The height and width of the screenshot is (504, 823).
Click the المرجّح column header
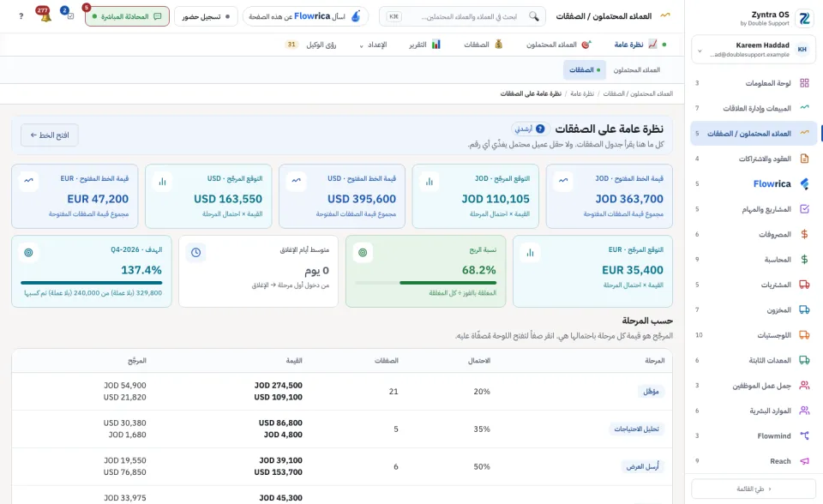pyautogui.click(x=137, y=361)
